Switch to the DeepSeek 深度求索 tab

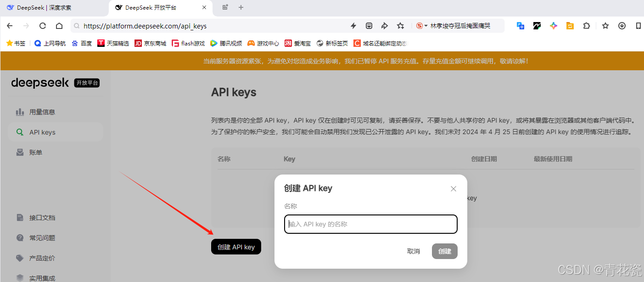(x=44, y=7)
